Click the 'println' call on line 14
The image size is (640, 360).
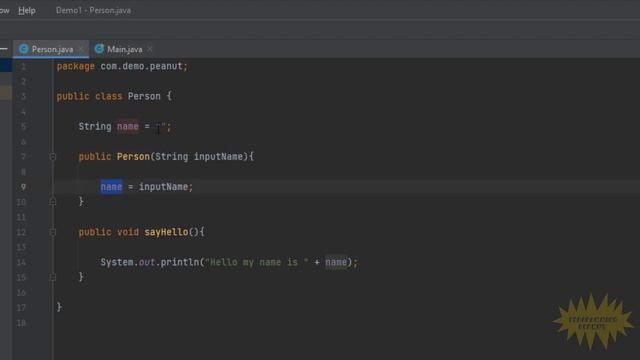180,262
